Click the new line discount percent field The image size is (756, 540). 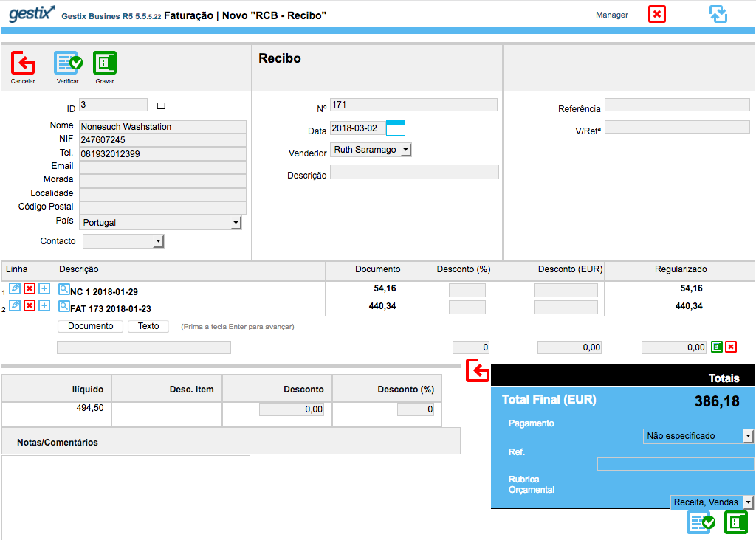(471, 347)
